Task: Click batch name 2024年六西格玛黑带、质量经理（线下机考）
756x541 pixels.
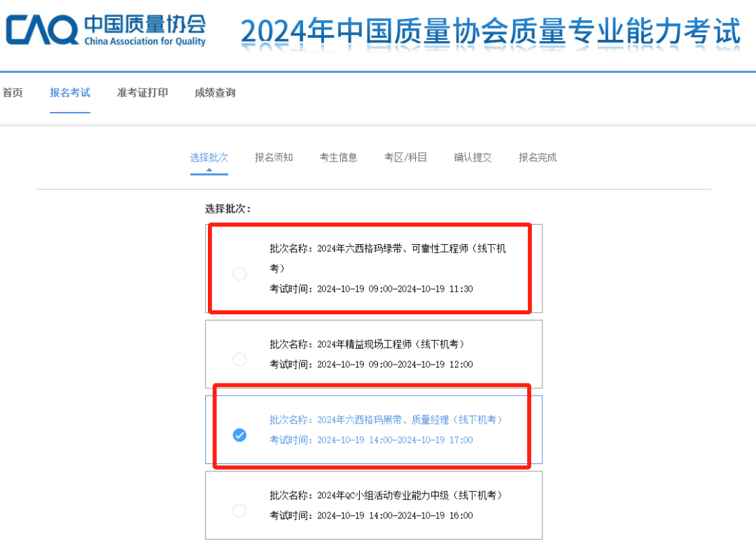Action: pos(386,420)
